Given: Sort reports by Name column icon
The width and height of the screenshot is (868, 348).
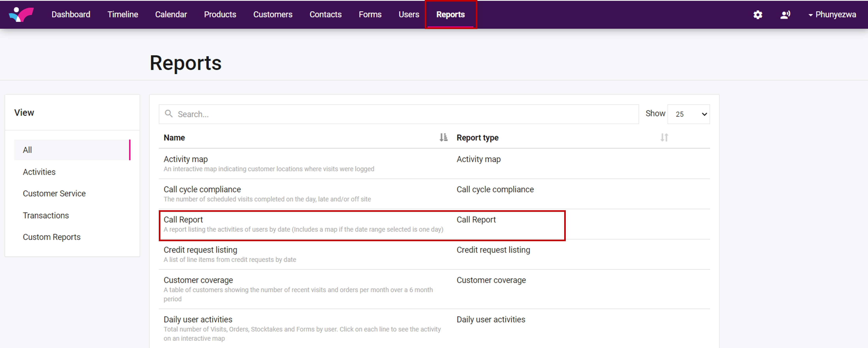Looking at the screenshot, I should click(443, 138).
